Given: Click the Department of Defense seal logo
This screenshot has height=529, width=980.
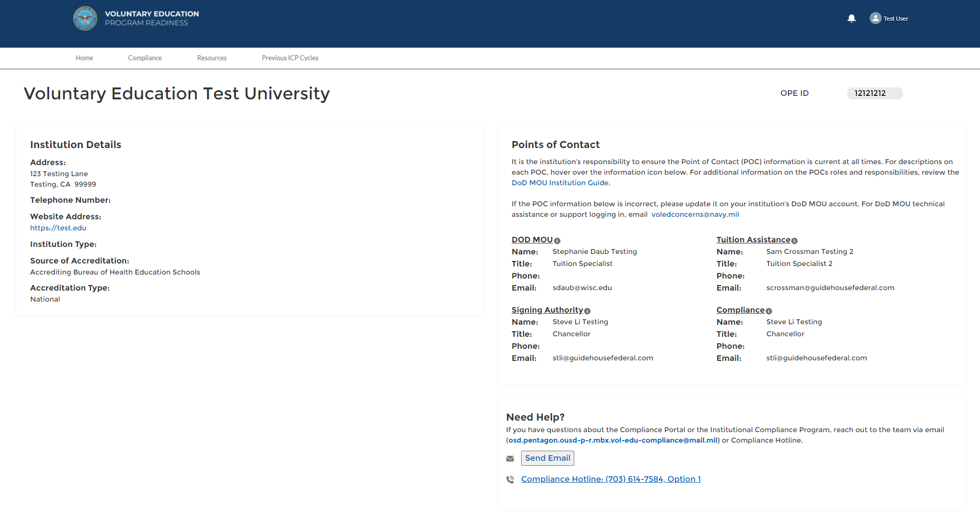Looking at the screenshot, I should click(85, 19).
